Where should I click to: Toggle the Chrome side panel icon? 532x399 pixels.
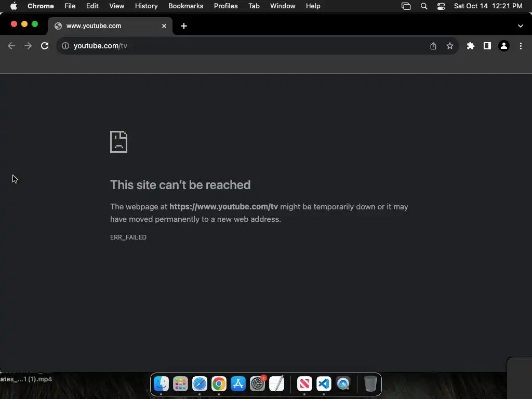point(487,46)
